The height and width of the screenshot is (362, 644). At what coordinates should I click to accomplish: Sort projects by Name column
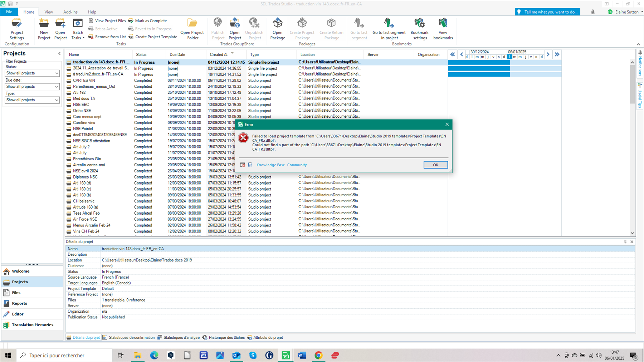(99, 55)
